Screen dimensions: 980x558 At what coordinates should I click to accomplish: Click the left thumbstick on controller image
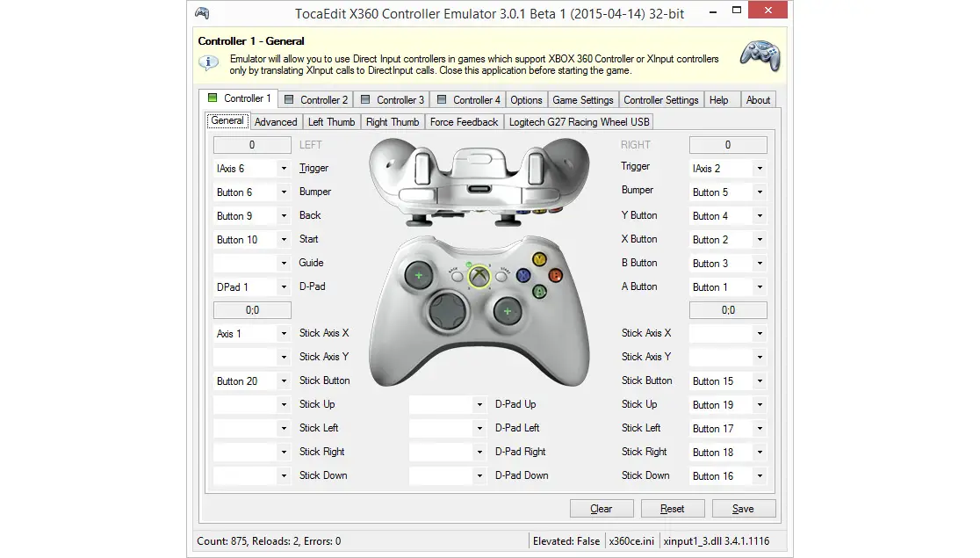point(419,275)
